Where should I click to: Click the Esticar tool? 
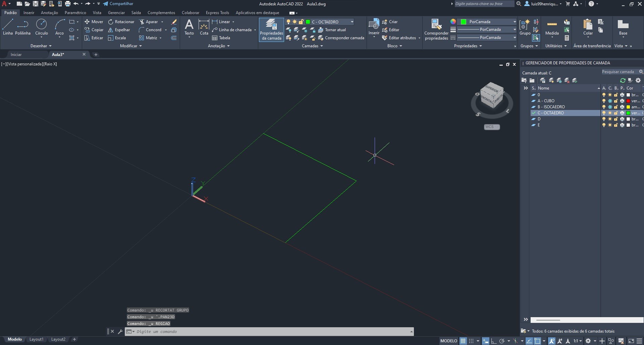(x=94, y=38)
